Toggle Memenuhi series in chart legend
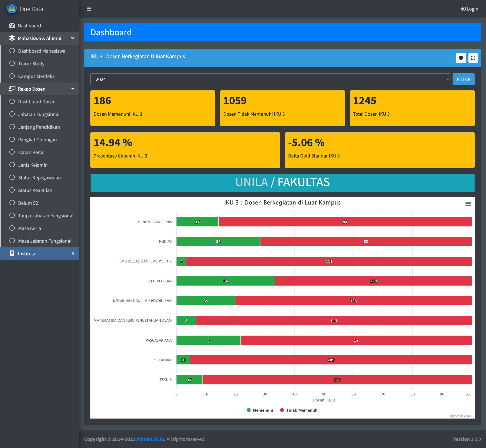Viewport: 486px width, 448px height. point(260,410)
